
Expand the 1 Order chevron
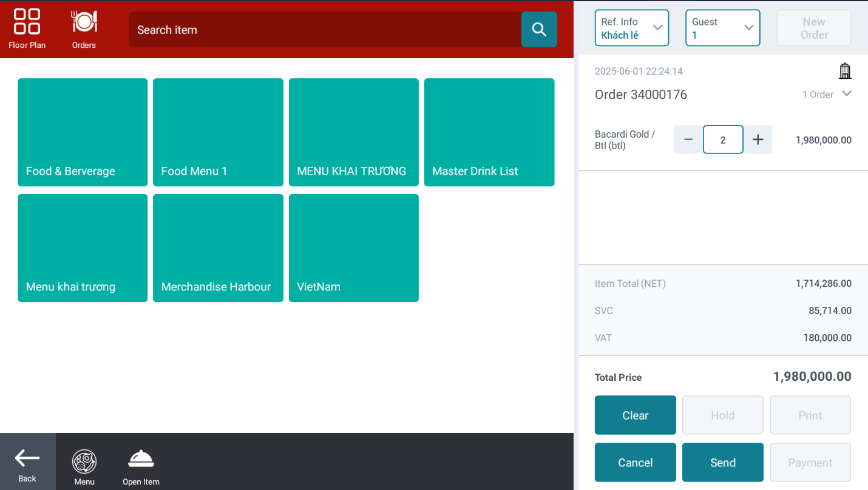[847, 94]
